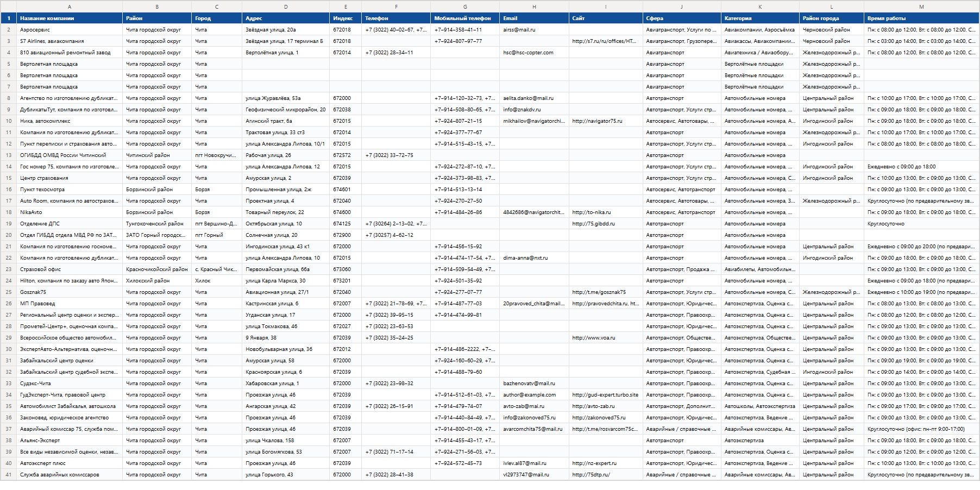Select column M by its letter header
980x490 pixels.
(x=921, y=7)
